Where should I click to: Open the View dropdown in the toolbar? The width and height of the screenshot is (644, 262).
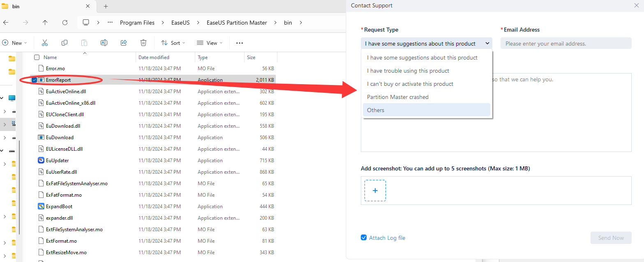209,43
